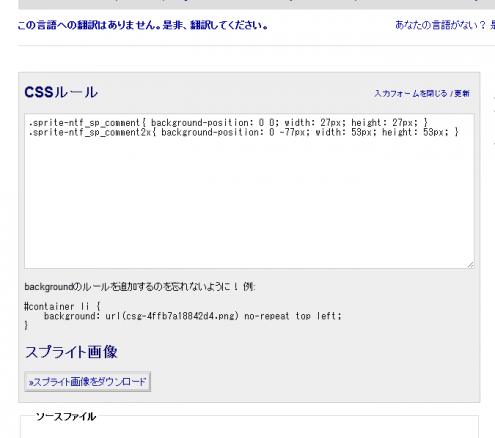495x438 pixels.
Task: Click the resize grip of the CSS textarea
Action: pos(470,265)
